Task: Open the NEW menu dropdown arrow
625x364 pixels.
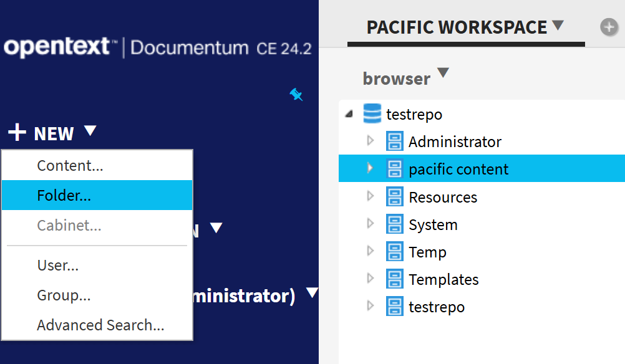Action: point(90,131)
